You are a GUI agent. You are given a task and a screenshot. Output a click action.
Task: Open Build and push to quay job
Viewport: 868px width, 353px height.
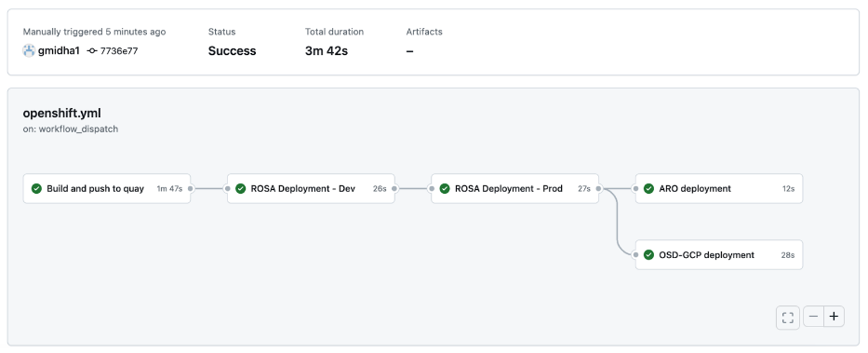(107, 188)
